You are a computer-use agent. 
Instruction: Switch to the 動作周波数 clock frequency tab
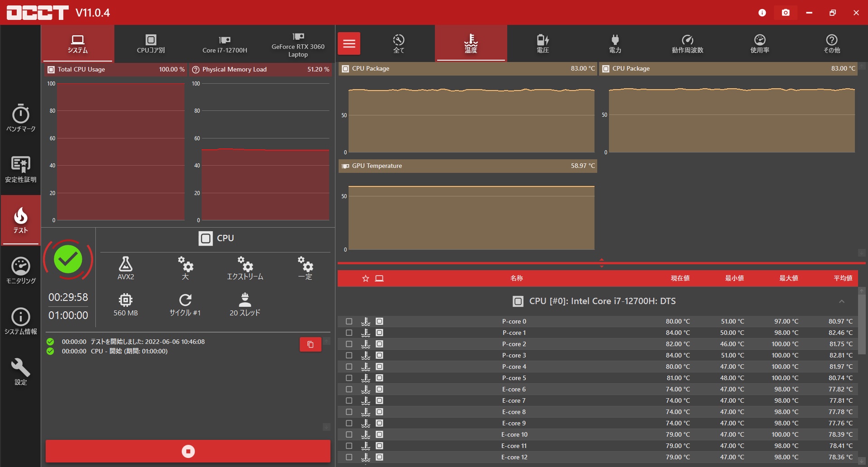pos(688,43)
